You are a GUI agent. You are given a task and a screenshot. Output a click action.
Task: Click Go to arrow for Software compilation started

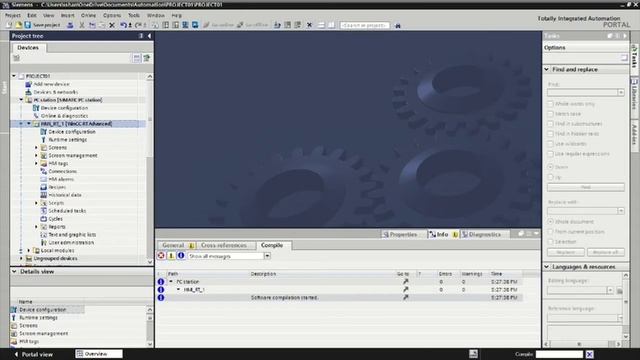click(405, 298)
